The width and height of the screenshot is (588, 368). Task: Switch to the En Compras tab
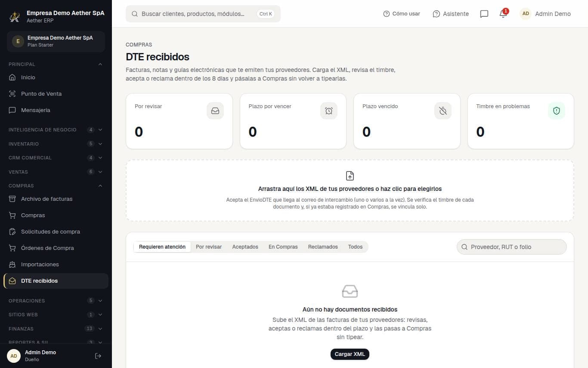[283, 247]
